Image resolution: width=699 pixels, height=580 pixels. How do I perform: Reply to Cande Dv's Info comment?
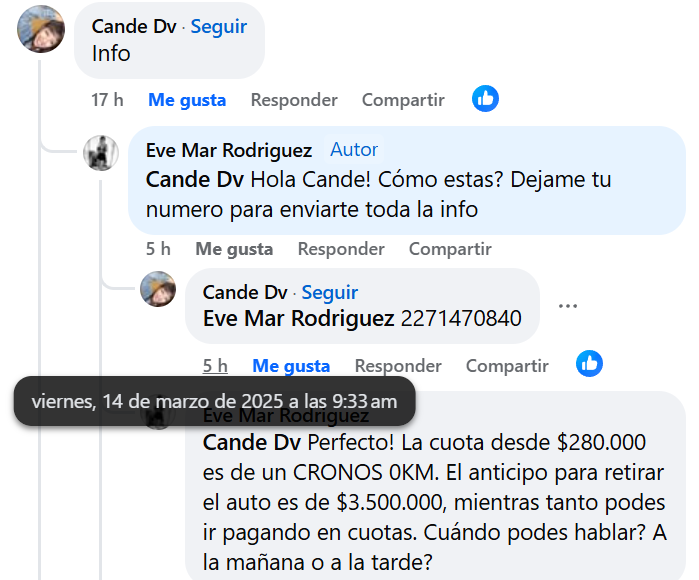(x=294, y=100)
